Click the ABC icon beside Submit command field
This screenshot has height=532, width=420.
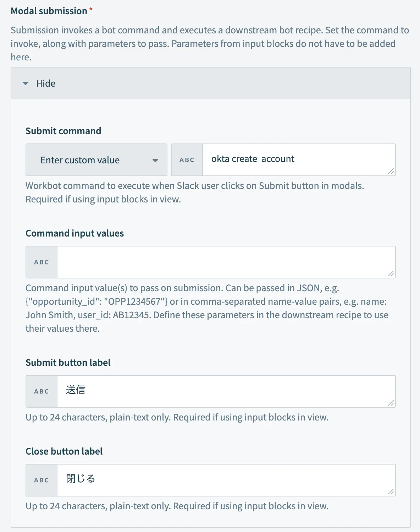187,160
